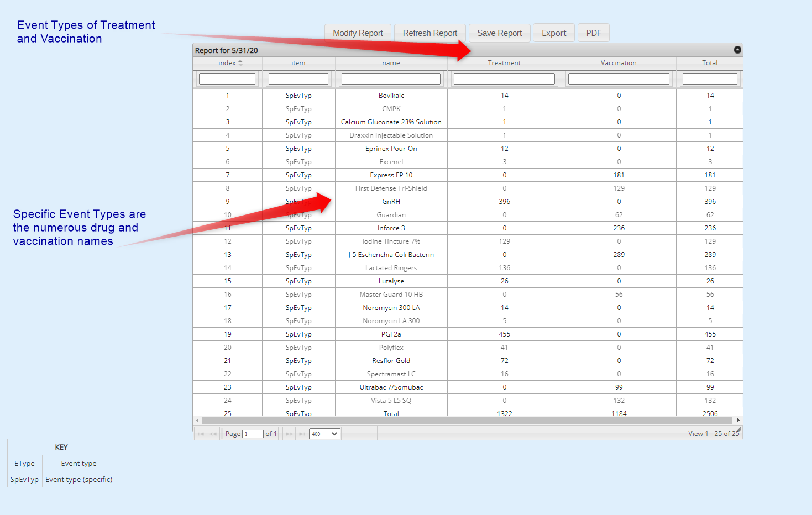Select the Vista 5 L5 SQ cell
The height and width of the screenshot is (515, 812).
[391, 401]
